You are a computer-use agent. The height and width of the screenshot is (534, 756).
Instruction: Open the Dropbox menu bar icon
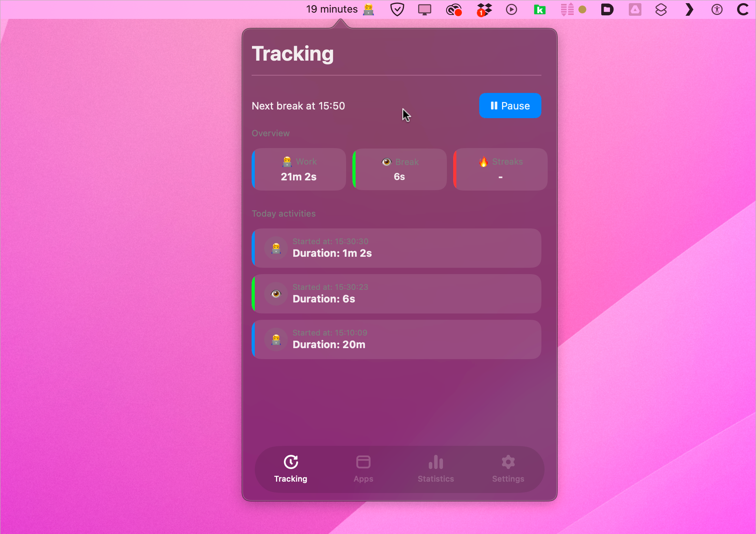click(484, 9)
